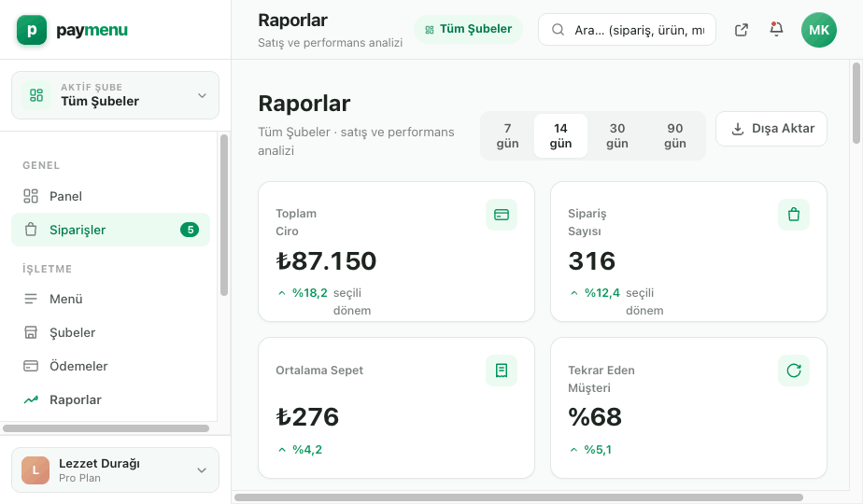Viewport: 863px width, 504px height.
Task: Click the Ödemeler card icon
Action: tap(31, 366)
